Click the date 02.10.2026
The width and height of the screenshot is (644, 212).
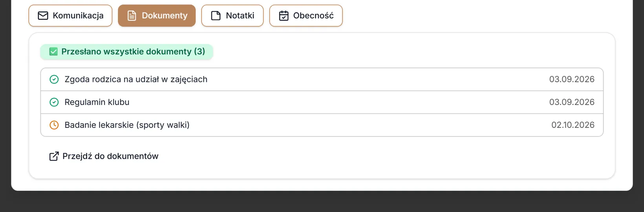point(573,125)
